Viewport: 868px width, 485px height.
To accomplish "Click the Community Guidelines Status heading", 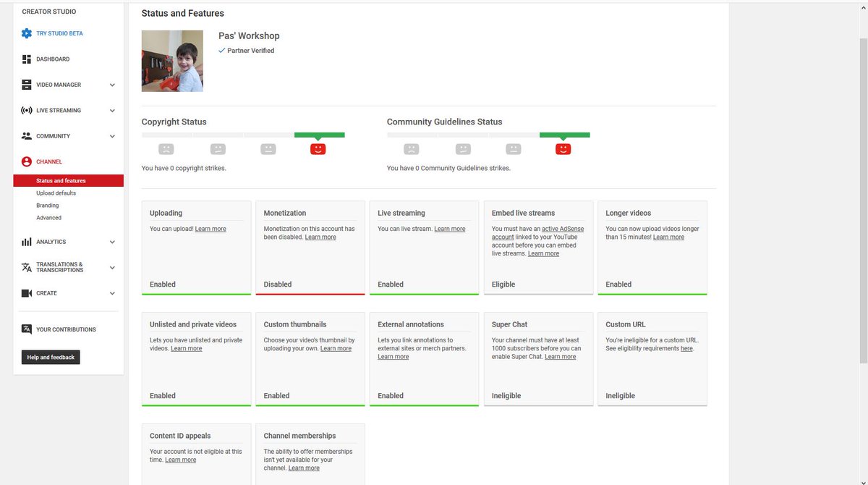I will [x=445, y=122].
